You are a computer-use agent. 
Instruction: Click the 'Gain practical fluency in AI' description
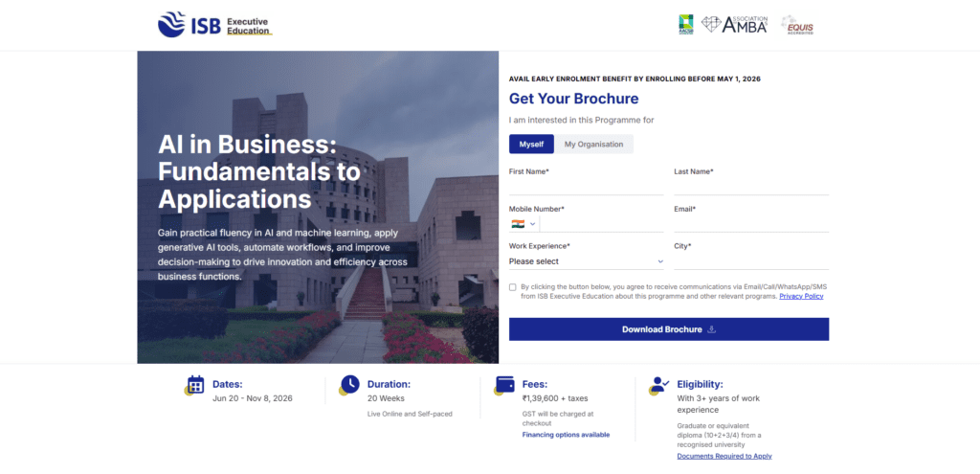tap(282, 255)
